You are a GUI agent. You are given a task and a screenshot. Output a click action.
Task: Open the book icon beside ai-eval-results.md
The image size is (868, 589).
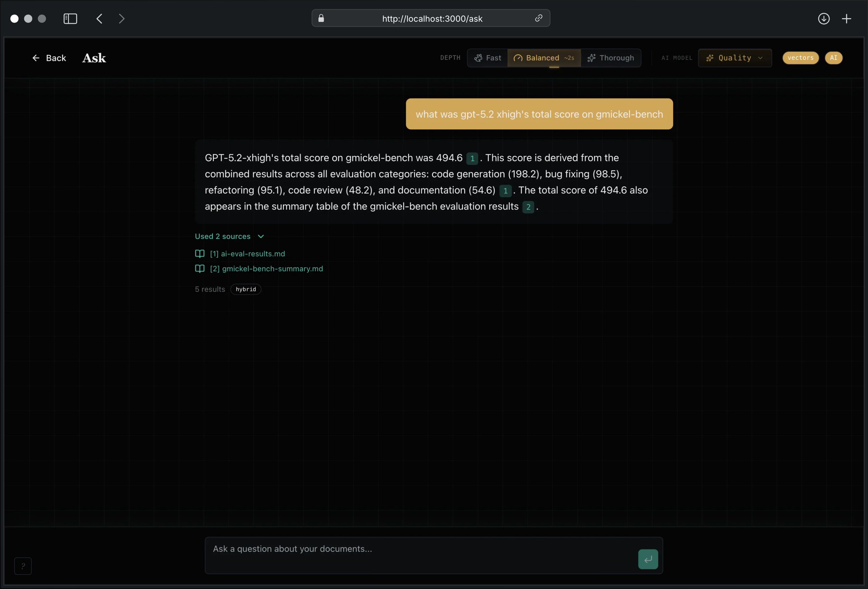(x=200, y=254)
